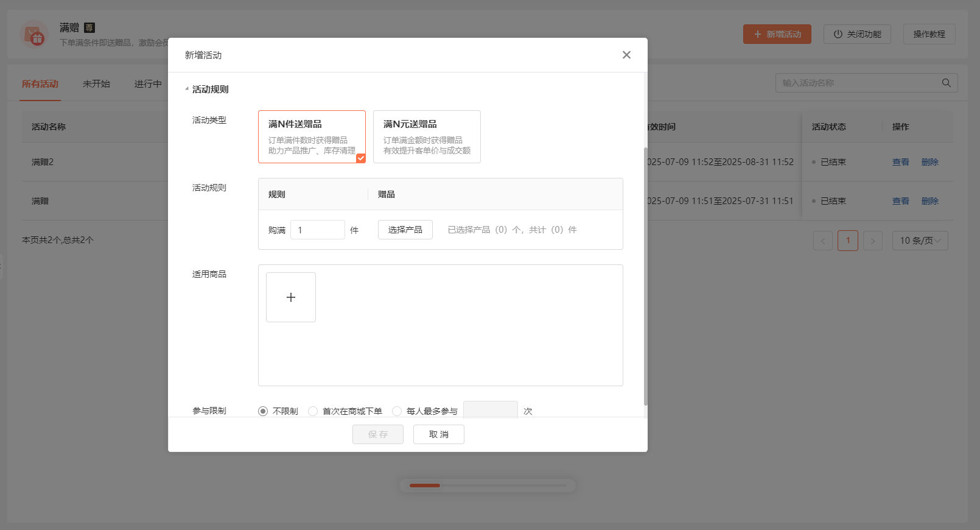The height and width of the screenshot is (530, 980).
Task: Click the badge icon next to 满赠 title
Action: click(x=89, y=27)
